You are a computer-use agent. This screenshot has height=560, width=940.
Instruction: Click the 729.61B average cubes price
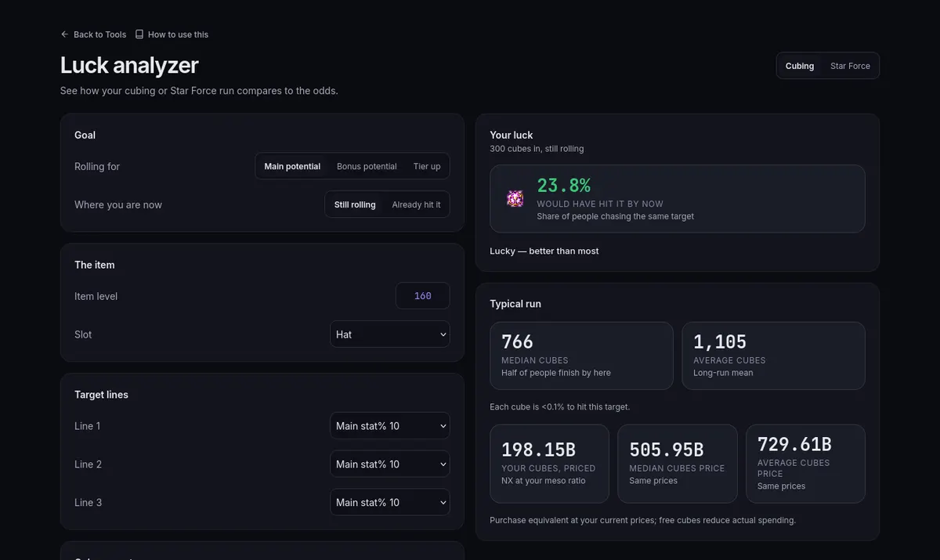pyautogui.click(x=794, y=444)
